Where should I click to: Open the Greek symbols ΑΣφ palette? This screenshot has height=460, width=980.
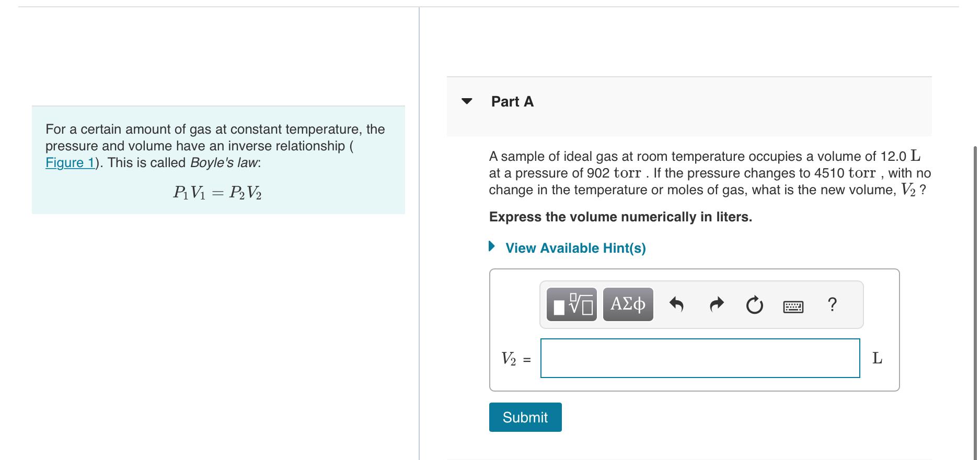(x=627, y=304)
